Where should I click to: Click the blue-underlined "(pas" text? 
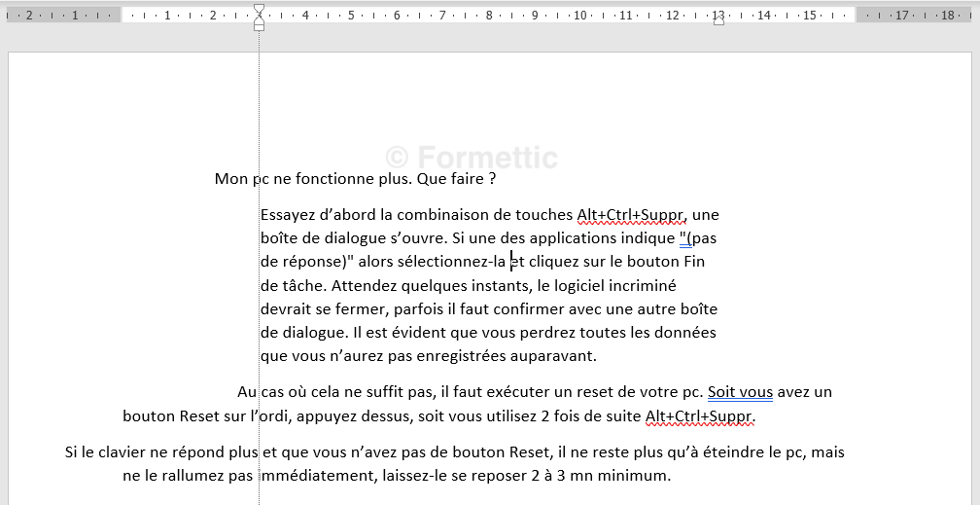point(697,238)
